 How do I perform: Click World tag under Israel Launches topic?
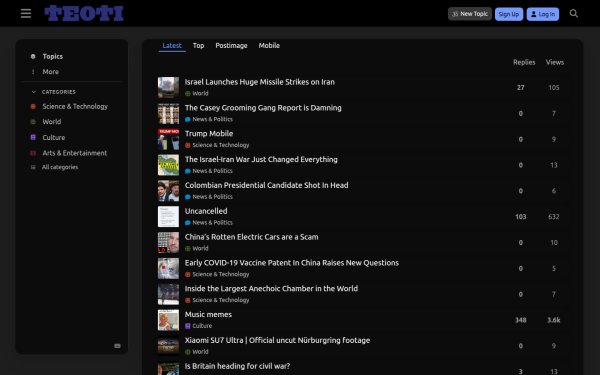point(197,93)
